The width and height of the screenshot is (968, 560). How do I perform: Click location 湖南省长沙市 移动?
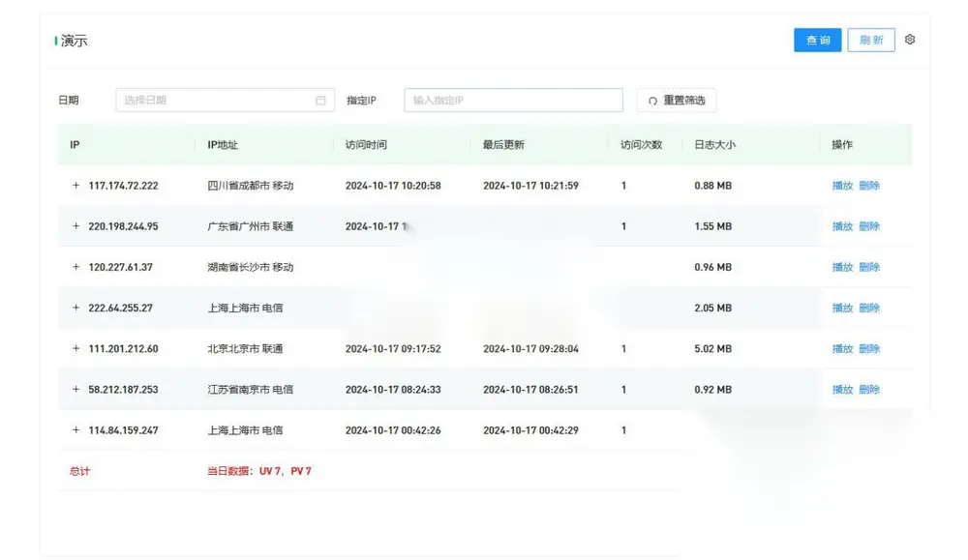pos(251,267)
